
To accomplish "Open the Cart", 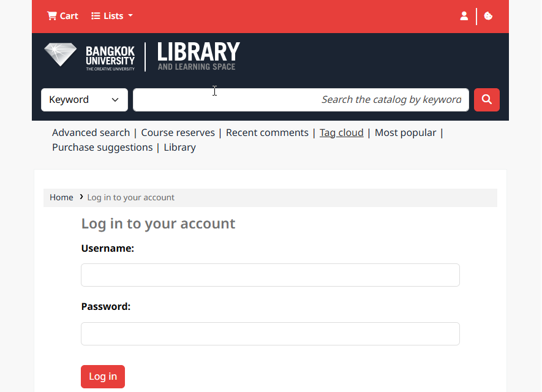I will (x=62, y=16).
